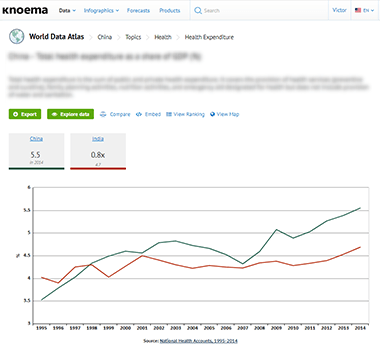This screenshot has width=380, height=360.
Task: Go to the Products menu item
Action: (x=170, y=11)
